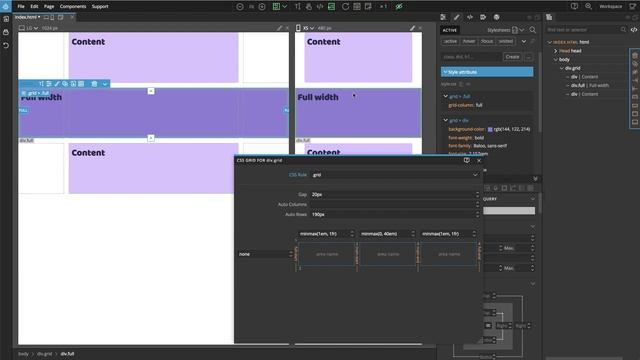The image size is (640, 360).
Task: Open the code panel tab icon
Action: (x=470, y=17)
